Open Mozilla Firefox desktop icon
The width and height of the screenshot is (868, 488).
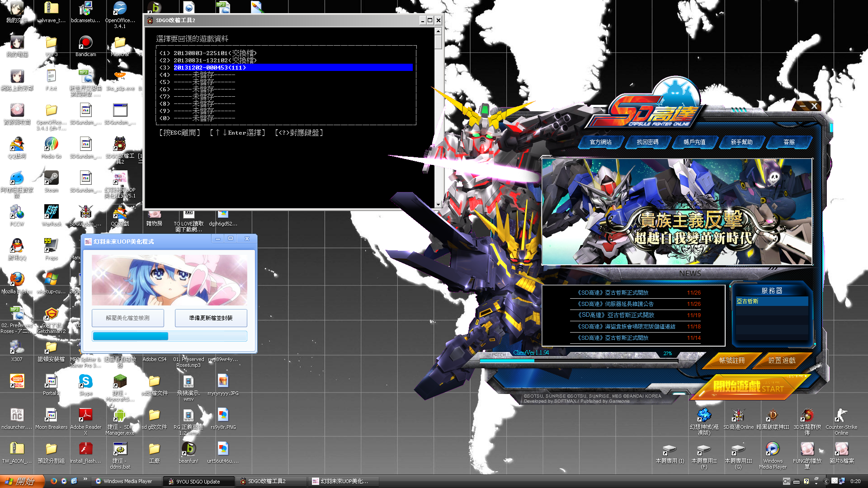click(17, 278)
